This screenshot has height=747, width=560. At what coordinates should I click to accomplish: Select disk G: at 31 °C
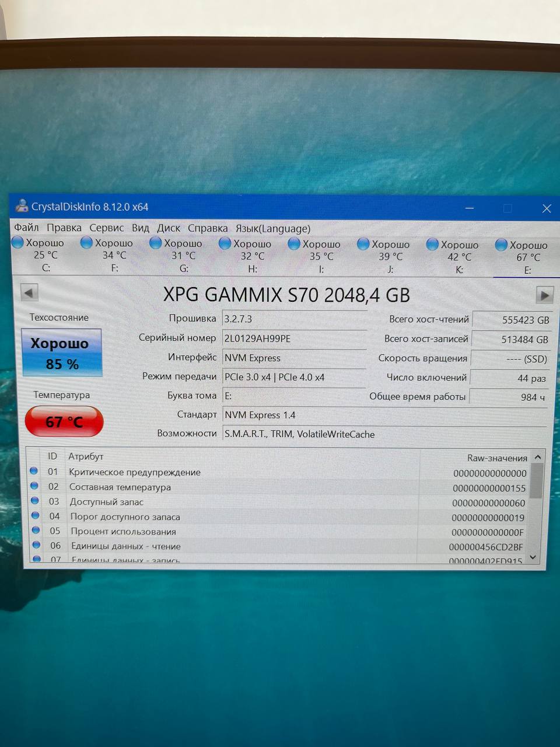pyautogui.click(x=176, y=256)
